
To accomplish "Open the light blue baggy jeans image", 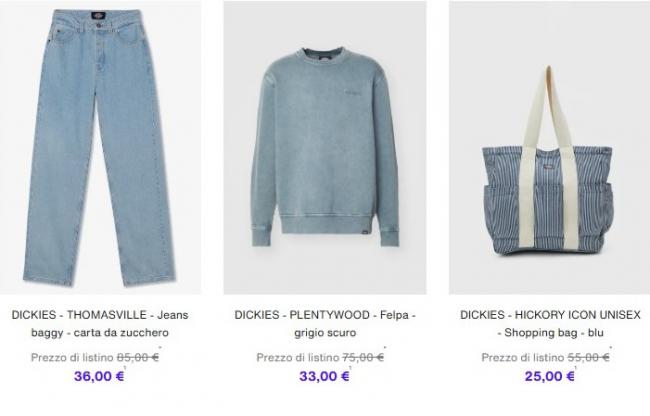I will point(100,148).
